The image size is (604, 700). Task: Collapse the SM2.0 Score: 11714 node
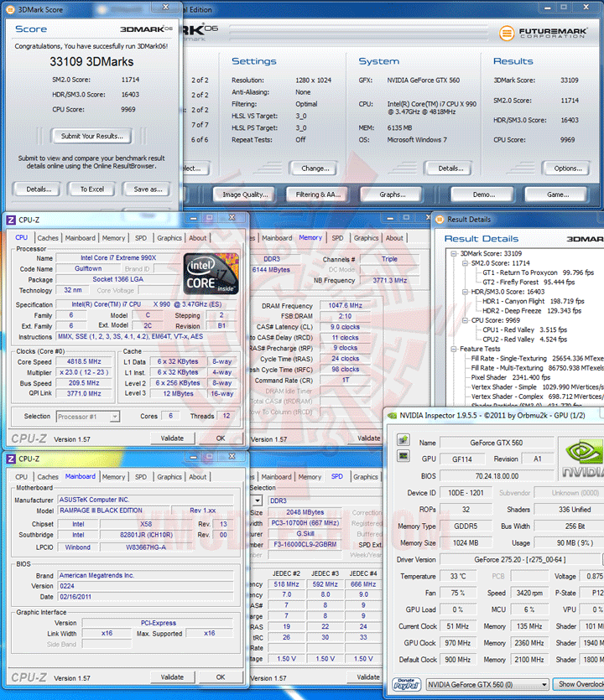[x=465, y=263]
